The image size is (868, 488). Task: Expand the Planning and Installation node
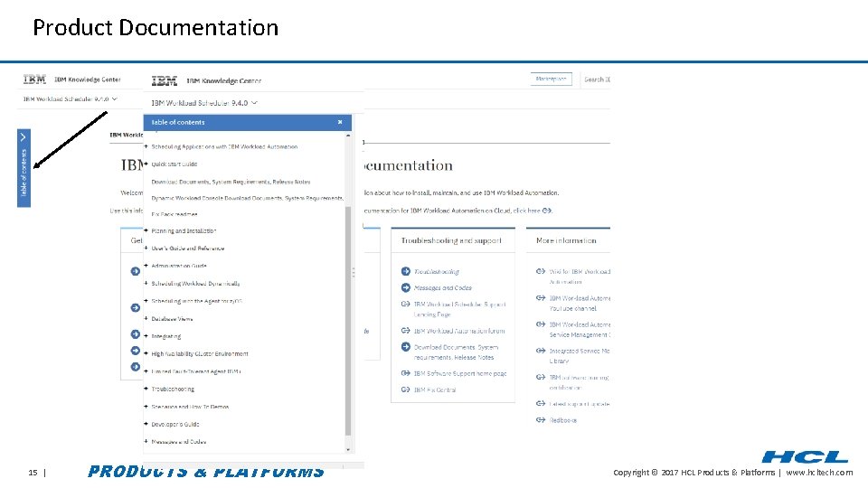tap(146, 230)
